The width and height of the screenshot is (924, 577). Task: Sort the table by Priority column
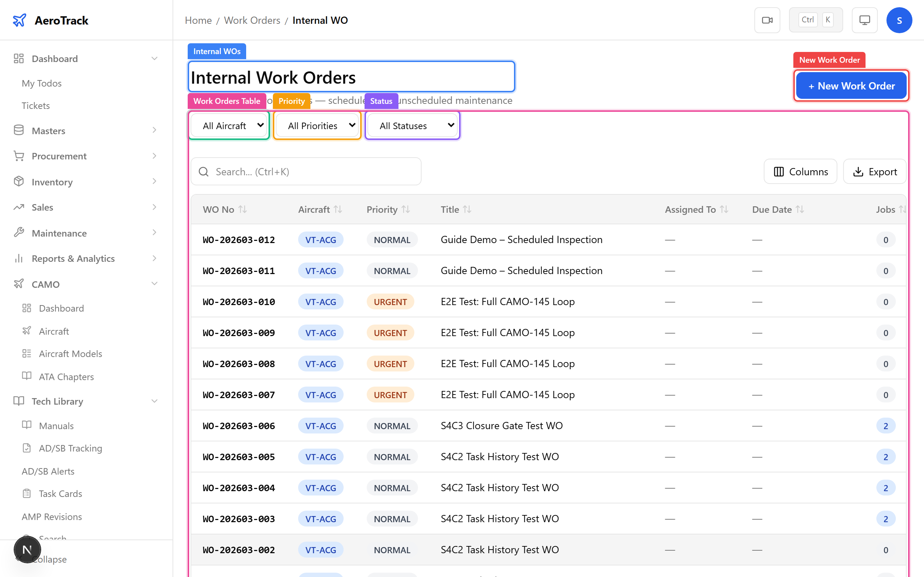387,209
